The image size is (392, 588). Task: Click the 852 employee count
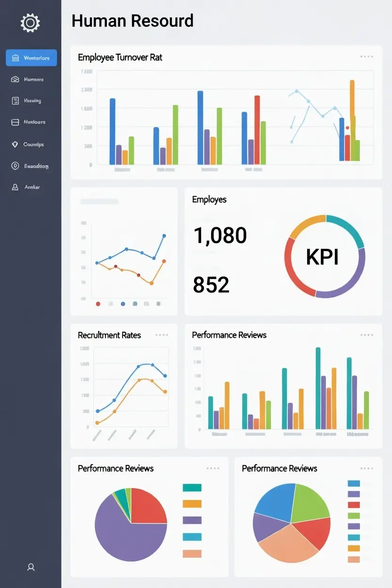coord(211,284)
